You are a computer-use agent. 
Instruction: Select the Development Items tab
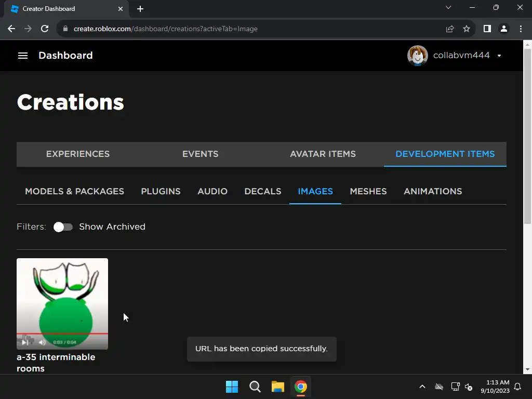click(x=445, y=154)
